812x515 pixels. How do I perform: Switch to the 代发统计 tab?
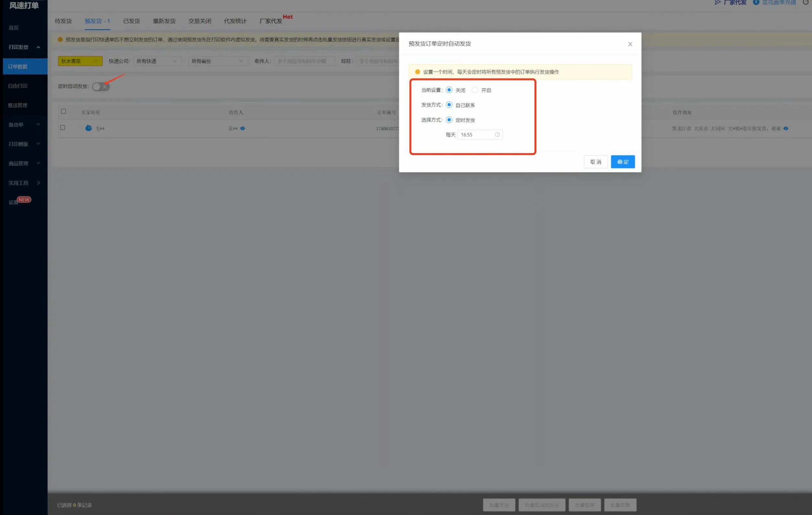click(235, 21)
